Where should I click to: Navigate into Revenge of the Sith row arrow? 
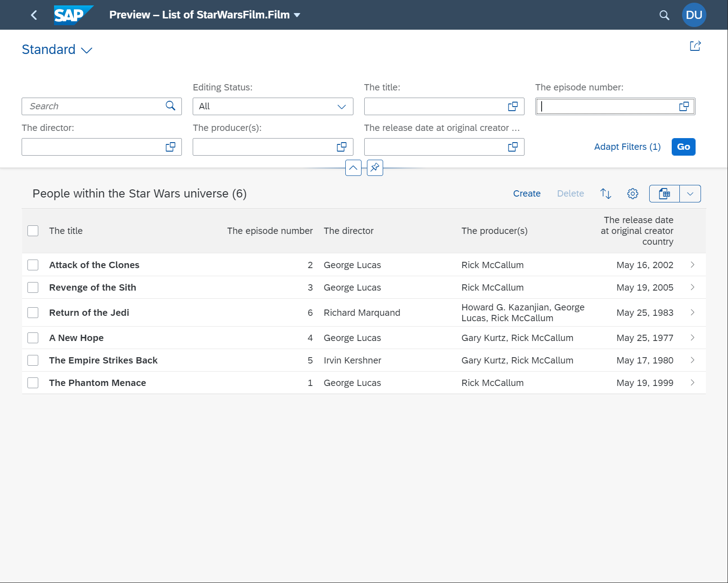[692, 287]
